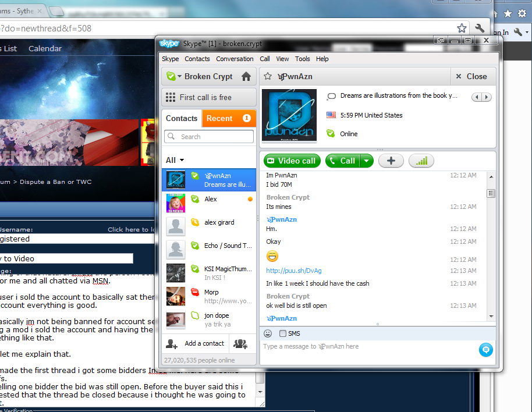This screenshot has width=532, height=412.
Task: Switch to the Recent tab
Action: (x=229, y=118)
